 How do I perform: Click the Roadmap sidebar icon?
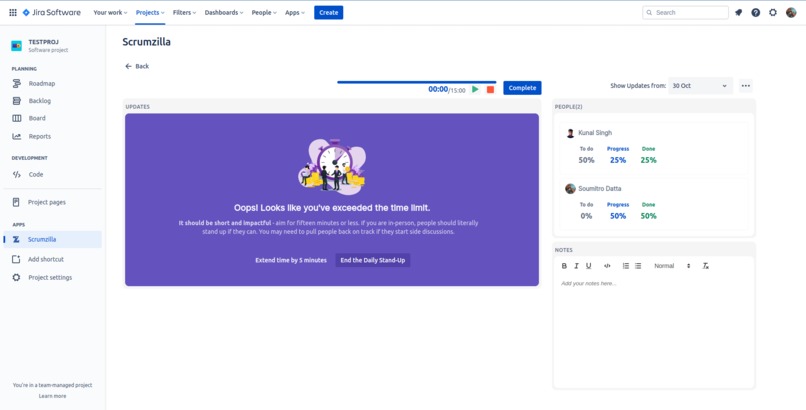[x=16, y=83]
